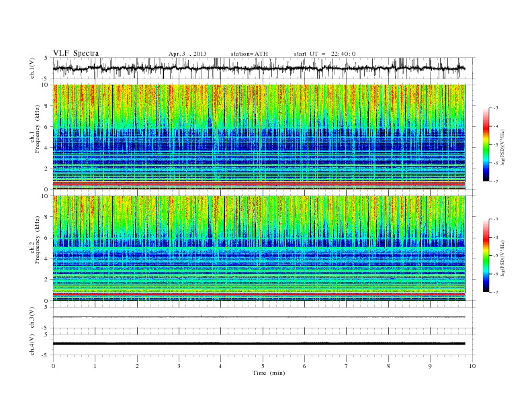The height and width of the screenshot is (411, 532).
Task: Click the 'VLF Spectra' title text
Action: (76, 53)
